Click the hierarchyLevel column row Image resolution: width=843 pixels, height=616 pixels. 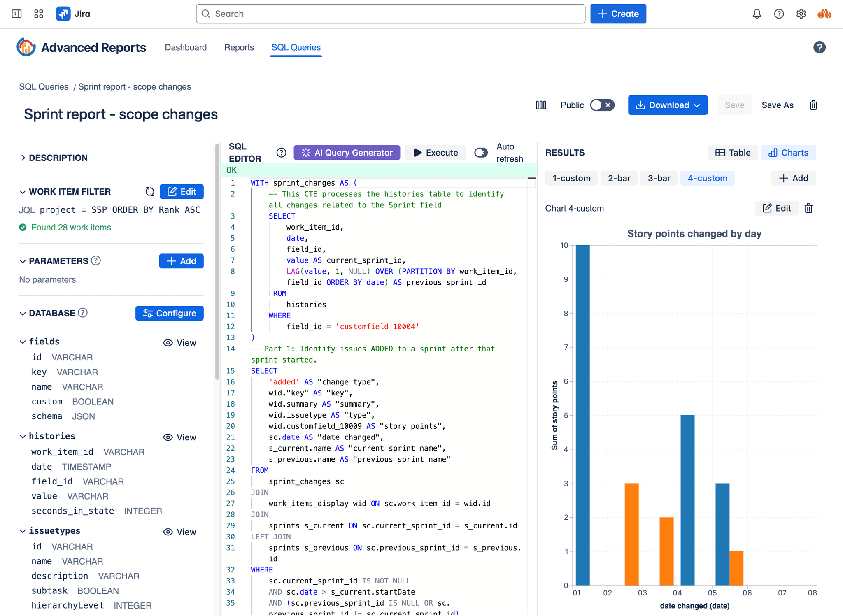tap(91, 605)
